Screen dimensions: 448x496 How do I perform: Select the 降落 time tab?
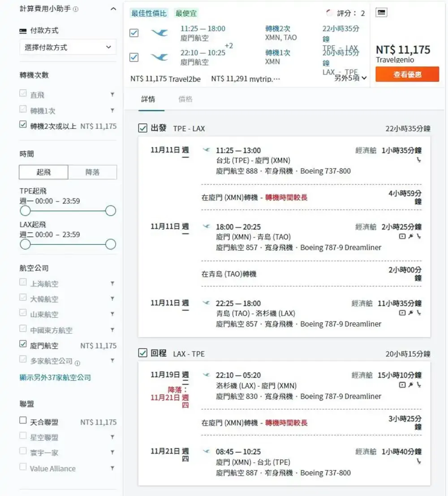(x=92, y=172)
